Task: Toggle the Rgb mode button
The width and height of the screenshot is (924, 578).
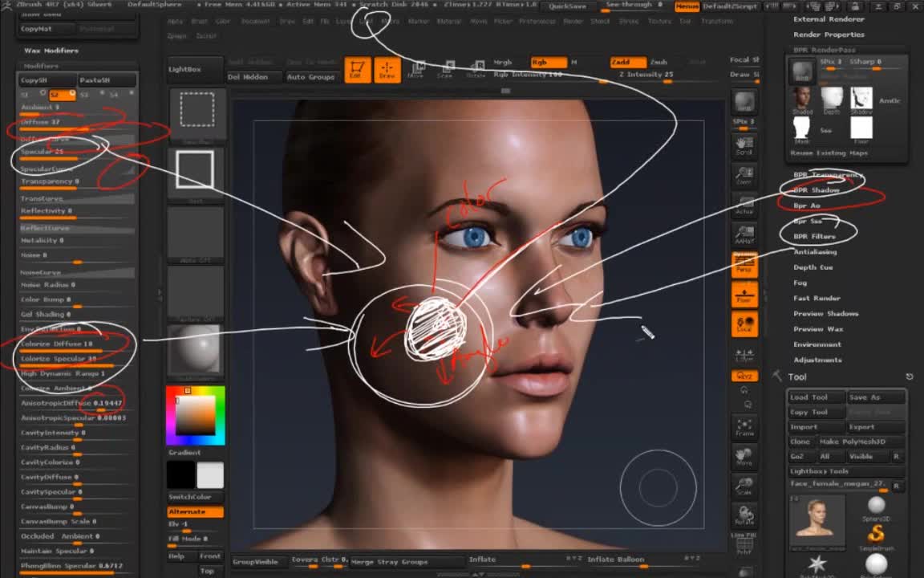Action: click(548, 62)
